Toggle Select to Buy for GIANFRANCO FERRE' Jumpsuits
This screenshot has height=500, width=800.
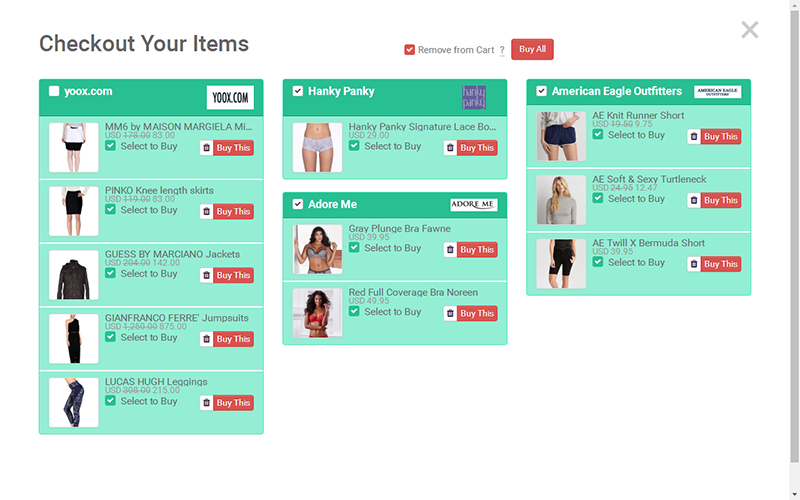(110, 337)
